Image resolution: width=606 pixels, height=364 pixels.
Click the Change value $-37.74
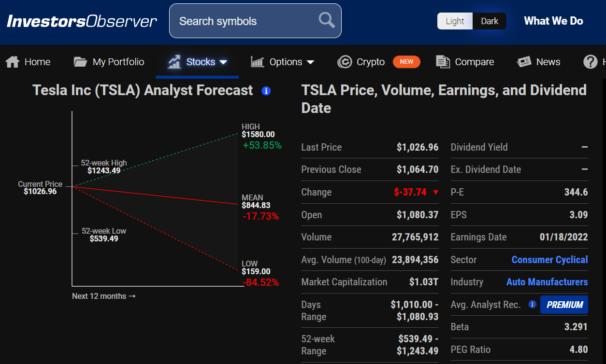tap(410, 192)
